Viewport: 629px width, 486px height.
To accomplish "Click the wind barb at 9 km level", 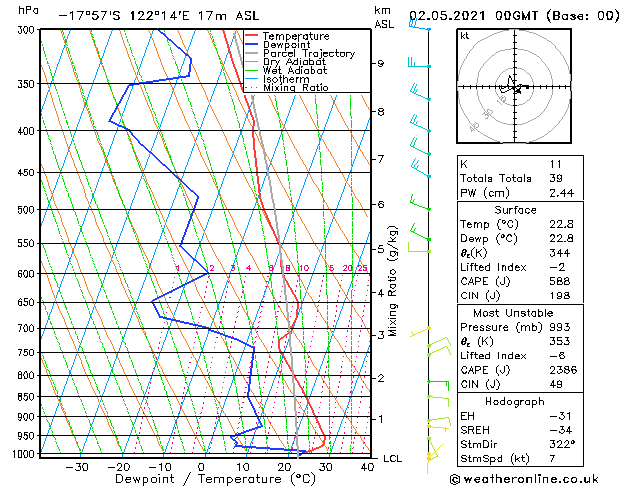I will click(419, 64).
